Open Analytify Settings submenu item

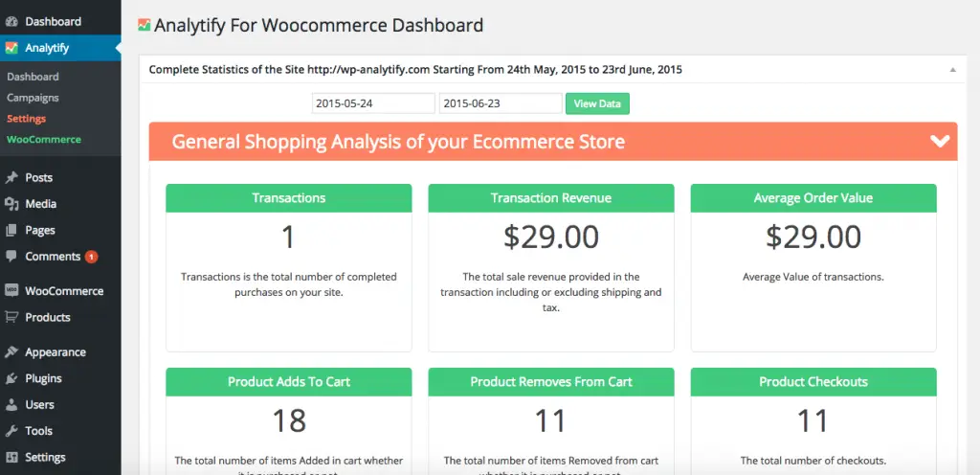tap(26, 118)
